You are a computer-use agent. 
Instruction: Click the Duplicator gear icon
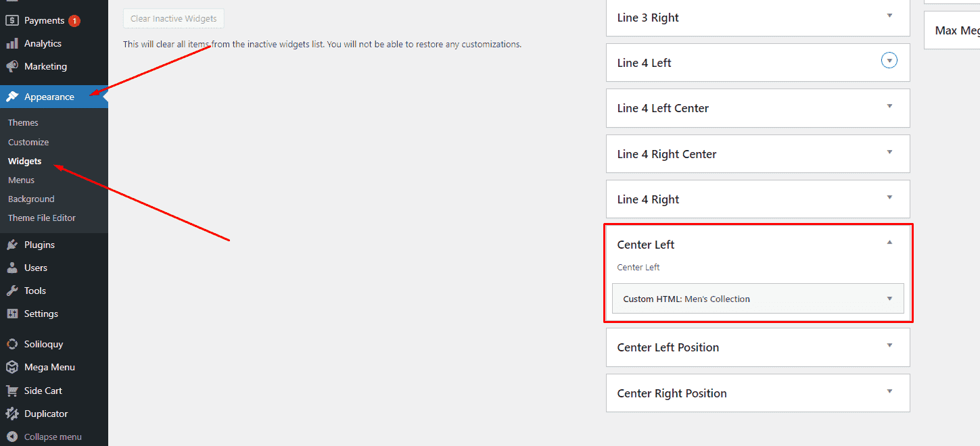point(12,414)
